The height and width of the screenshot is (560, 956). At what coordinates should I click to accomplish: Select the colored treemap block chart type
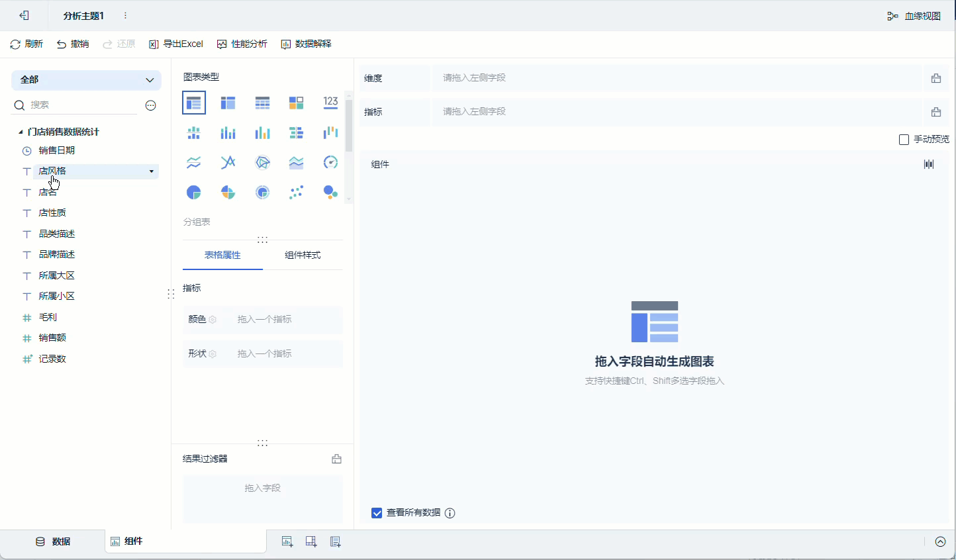(296, 103)
